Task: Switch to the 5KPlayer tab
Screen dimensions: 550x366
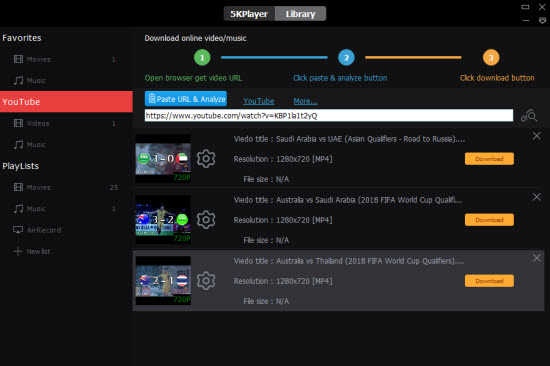Action: [x=249, y=14]
